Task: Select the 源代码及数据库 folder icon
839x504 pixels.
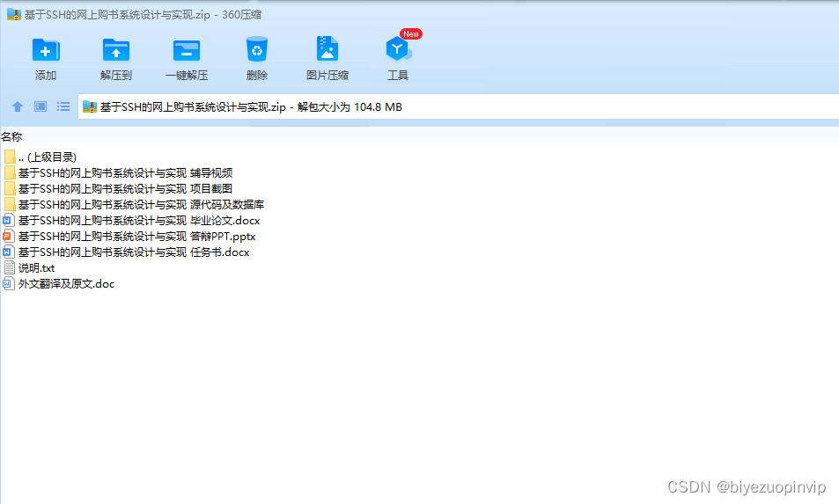Action: (x=9, y=204)
